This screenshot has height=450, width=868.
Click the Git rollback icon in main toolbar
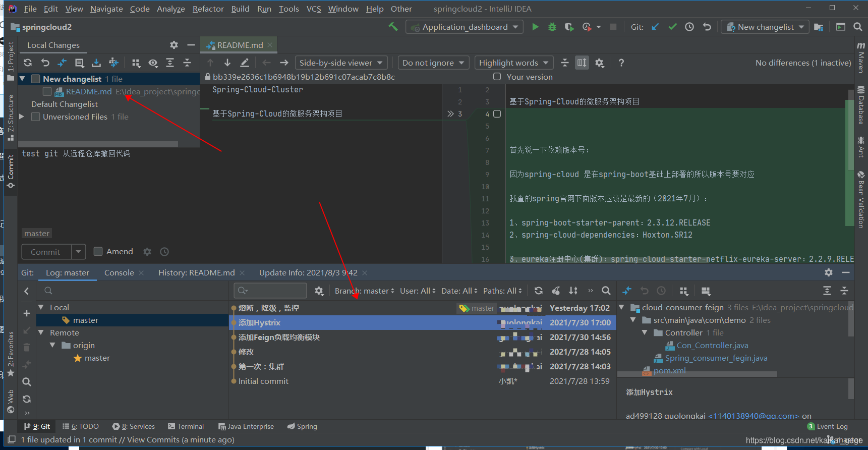click(707, 27)
